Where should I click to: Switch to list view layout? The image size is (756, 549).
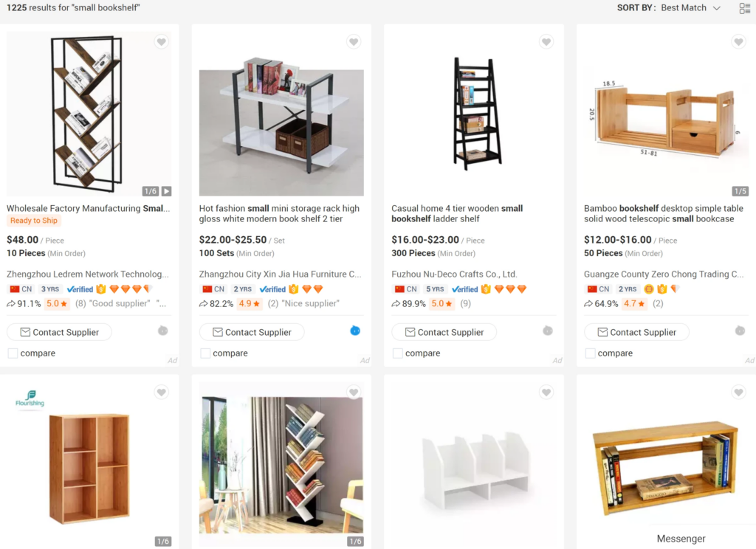745,8
